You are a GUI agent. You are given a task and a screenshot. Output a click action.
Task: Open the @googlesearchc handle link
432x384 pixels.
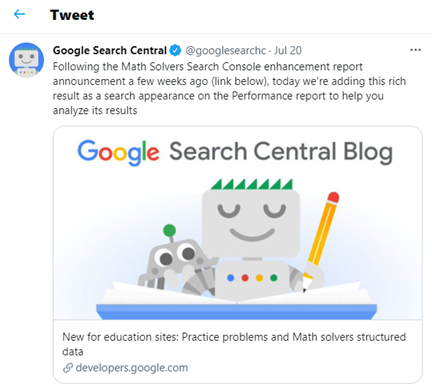[226, 50]
